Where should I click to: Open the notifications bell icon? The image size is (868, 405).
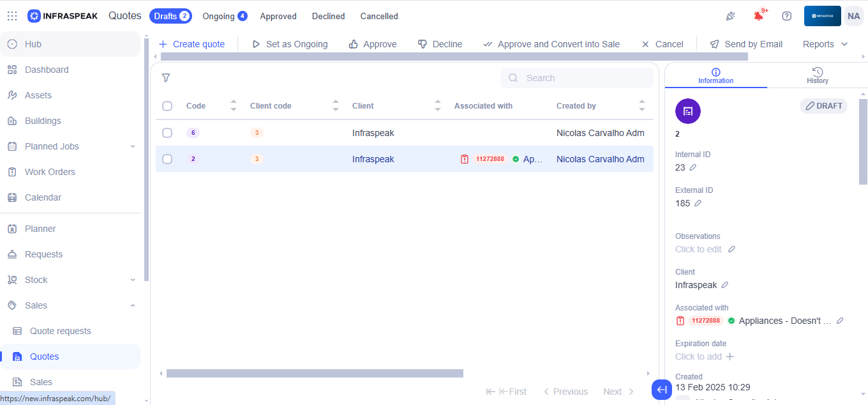point(759,16)
